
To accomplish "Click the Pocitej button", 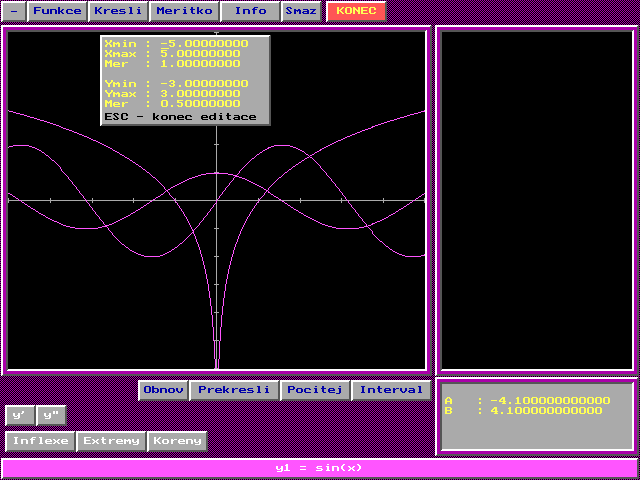I will (315, 390).
